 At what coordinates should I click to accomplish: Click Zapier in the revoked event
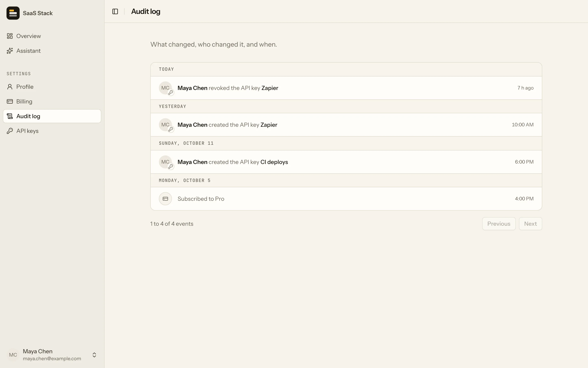coord(270,88)
